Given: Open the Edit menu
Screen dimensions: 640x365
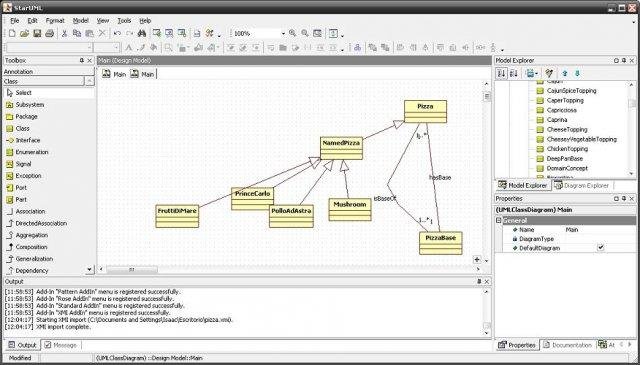Looking at the screenshot, I should [x=32, y=20].
